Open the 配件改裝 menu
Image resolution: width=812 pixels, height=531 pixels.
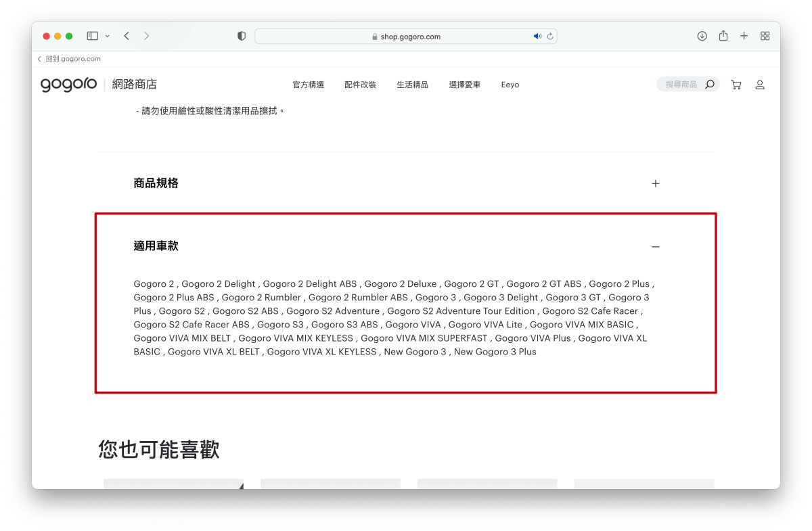(x=361, y=85)
